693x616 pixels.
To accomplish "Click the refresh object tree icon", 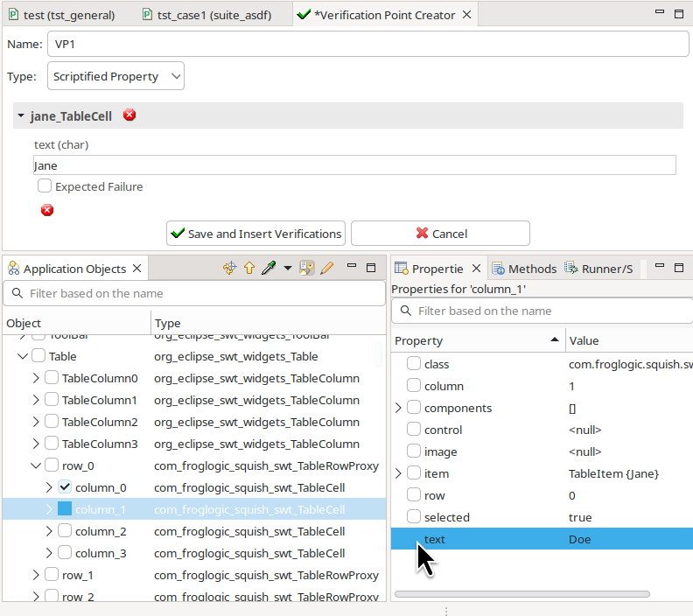I will pos(229,269).
